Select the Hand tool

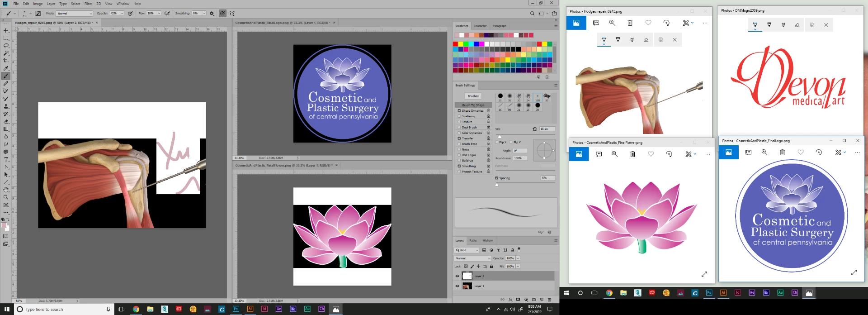[x=6, y=190]
